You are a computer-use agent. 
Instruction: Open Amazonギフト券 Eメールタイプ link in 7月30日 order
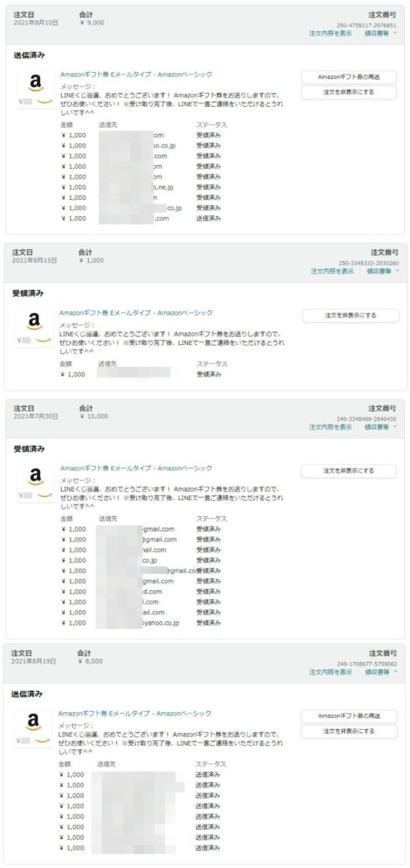click(x=136, y=468)
